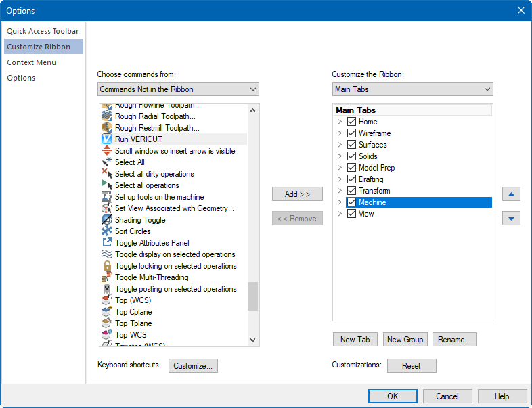Image resolution: width=532 pixels, height=408 pixels.
Task: Uncheck the Home tab checkbox
Action: coord(351,121)
